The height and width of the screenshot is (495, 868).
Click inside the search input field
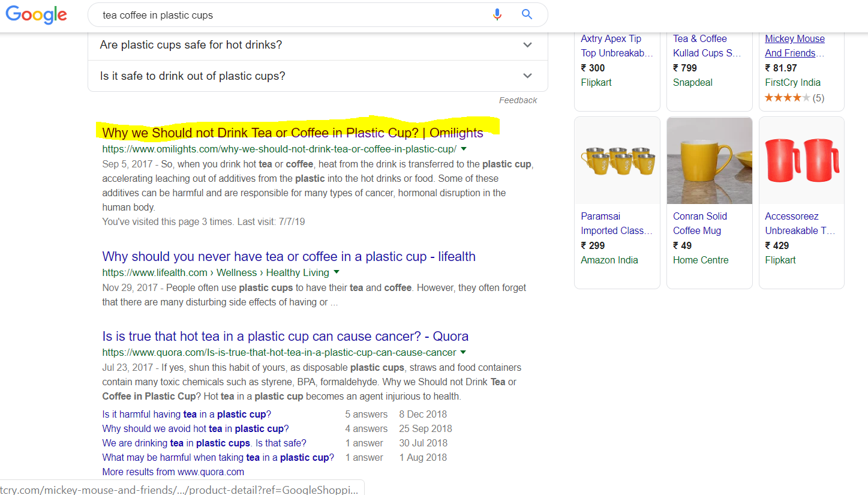[x=288, y=15]
